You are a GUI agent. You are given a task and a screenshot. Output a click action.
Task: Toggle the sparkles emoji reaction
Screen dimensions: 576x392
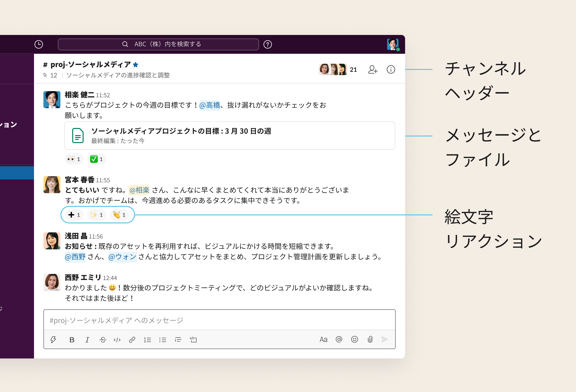click(x=97, y=215)
